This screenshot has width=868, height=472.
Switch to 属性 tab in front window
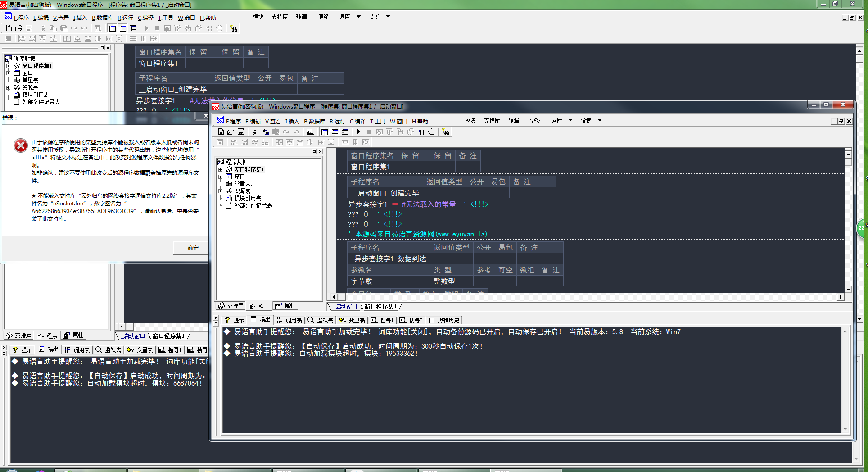coord(285,306)
